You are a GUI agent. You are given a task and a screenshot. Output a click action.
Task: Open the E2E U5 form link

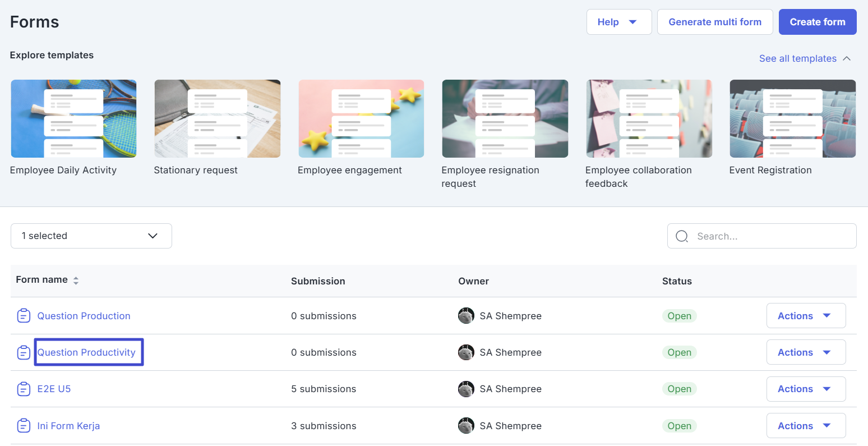54,389
